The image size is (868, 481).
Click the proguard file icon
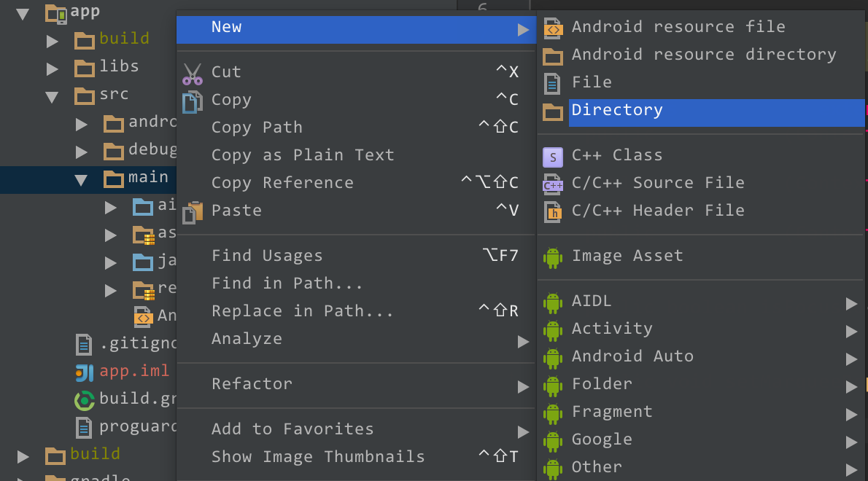(84, 427)
